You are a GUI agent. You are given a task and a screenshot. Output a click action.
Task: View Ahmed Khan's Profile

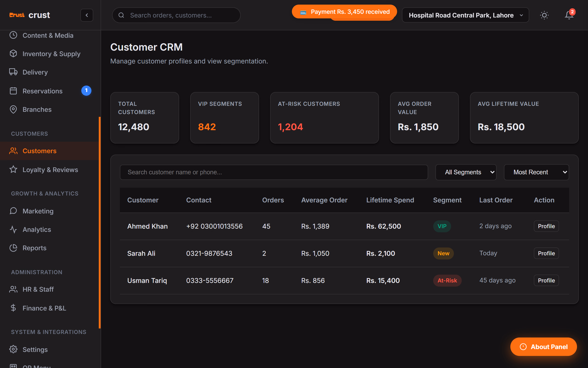546,226
